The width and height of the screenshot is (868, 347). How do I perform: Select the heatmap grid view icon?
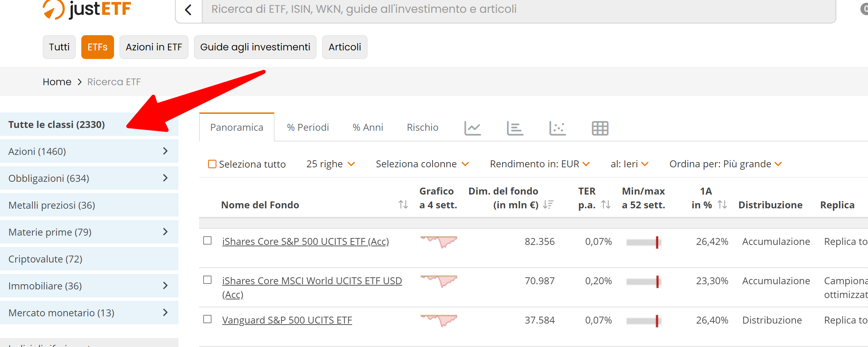[600, 128]
